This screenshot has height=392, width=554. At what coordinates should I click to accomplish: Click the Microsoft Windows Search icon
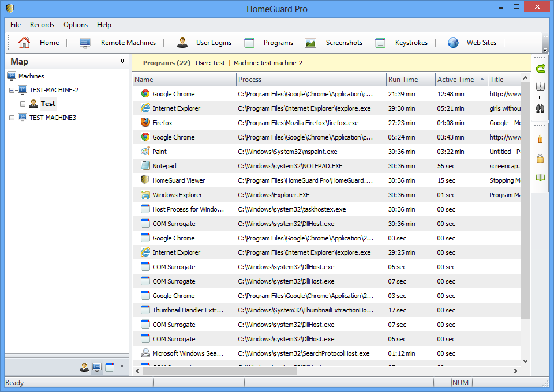pyautogui.click(x=145, y=353)
